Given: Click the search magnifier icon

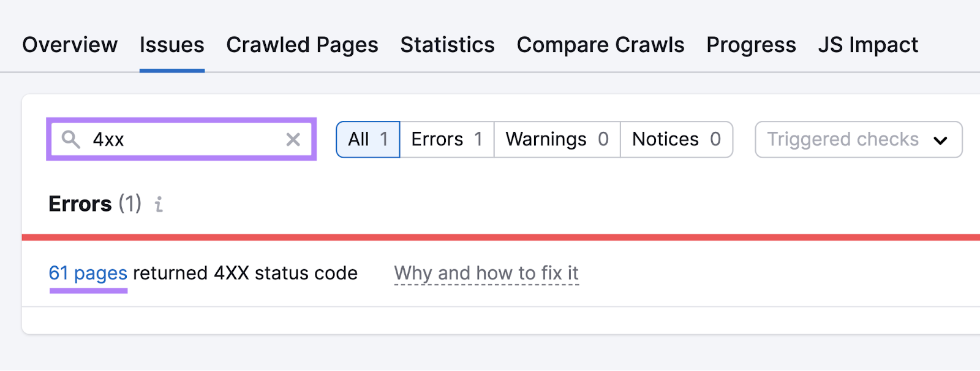Looking at the screenshot, I should [x=70, y=140].
